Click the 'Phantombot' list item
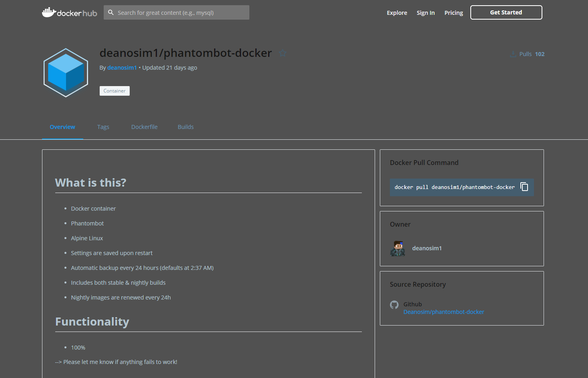 87,223
